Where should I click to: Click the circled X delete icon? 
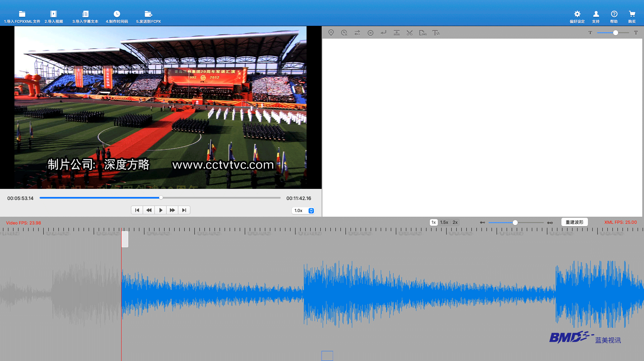370,33
